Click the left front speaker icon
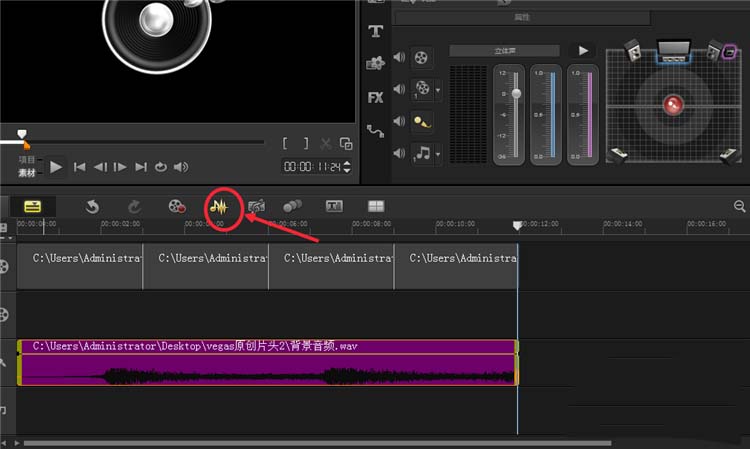This screenshot has width=750, height=449. coord(633,50)
